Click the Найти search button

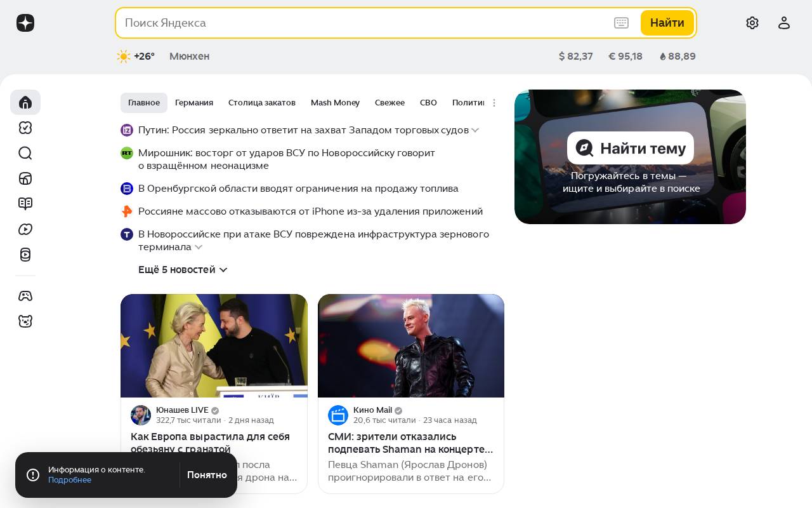[x=667, y=23]
